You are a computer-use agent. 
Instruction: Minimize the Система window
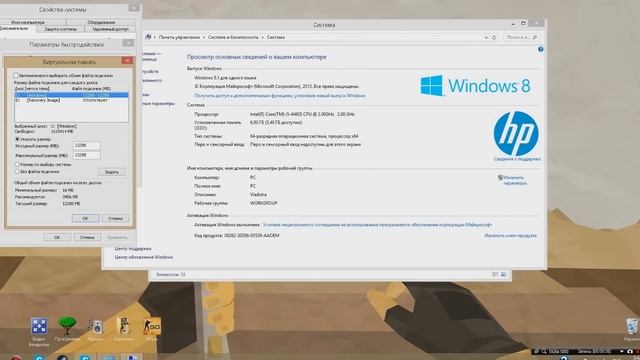513,24
